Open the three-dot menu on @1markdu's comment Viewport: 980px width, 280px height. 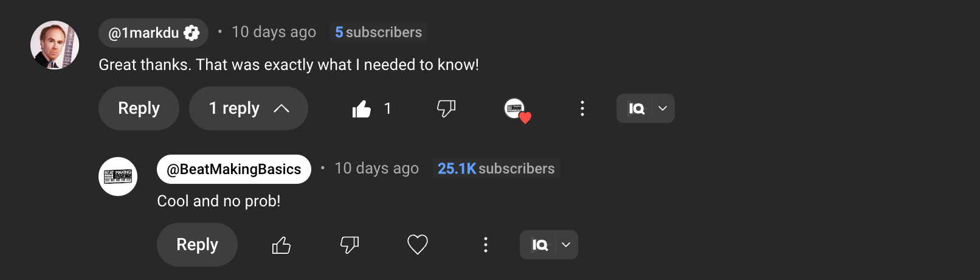[582, 108]
